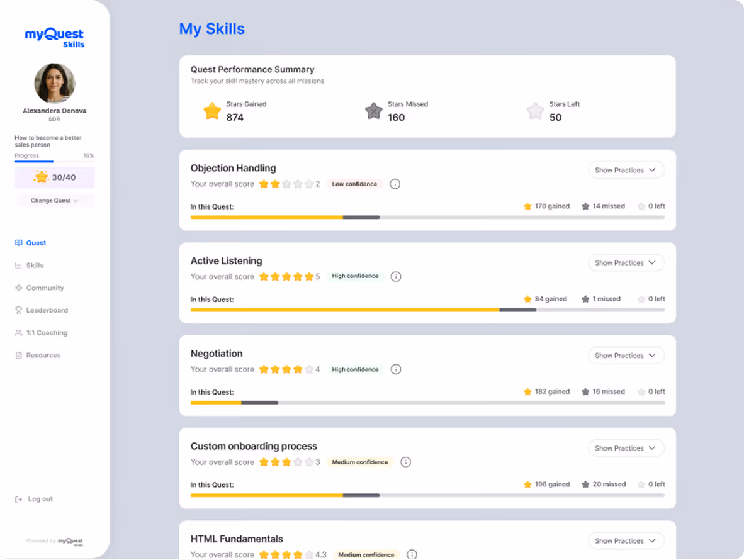Click the '160' stars missed value
The image size is (744, 560).
click(396, 118)
